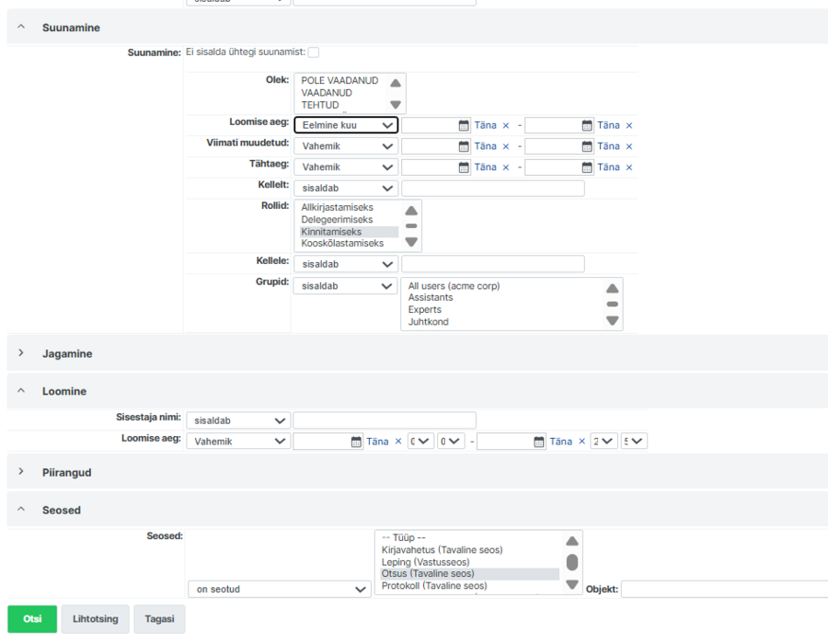Switch to Lihtotsing simple search

point(96,618)
